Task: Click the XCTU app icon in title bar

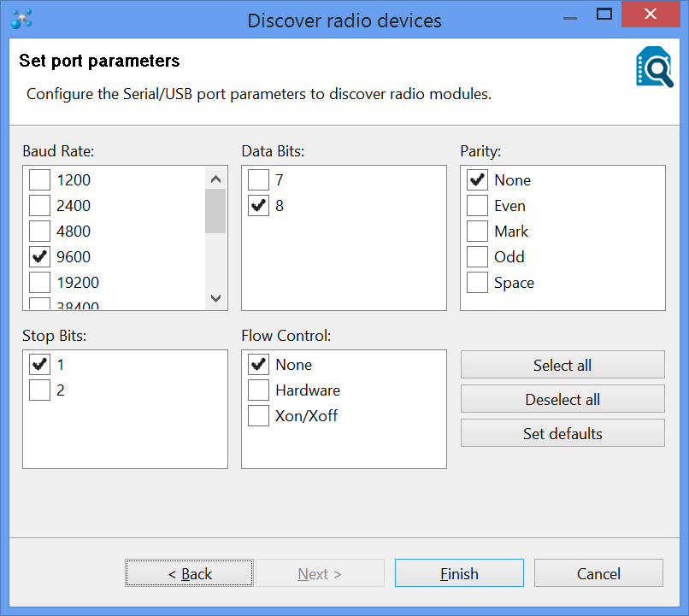Action: 21,19
